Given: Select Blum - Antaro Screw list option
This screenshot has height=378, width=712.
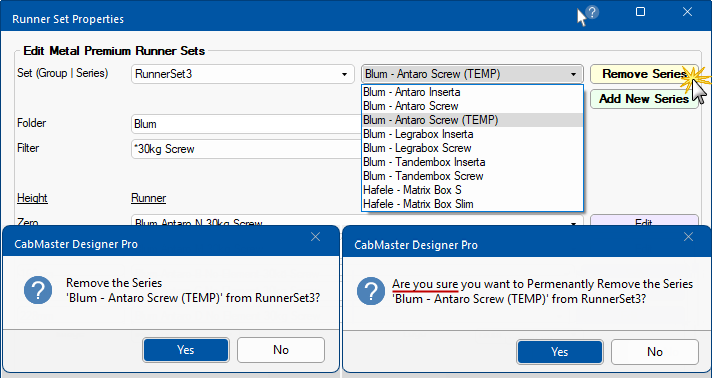Looking at the screenshot, I should pyautogui.click(x=472, y=106).
